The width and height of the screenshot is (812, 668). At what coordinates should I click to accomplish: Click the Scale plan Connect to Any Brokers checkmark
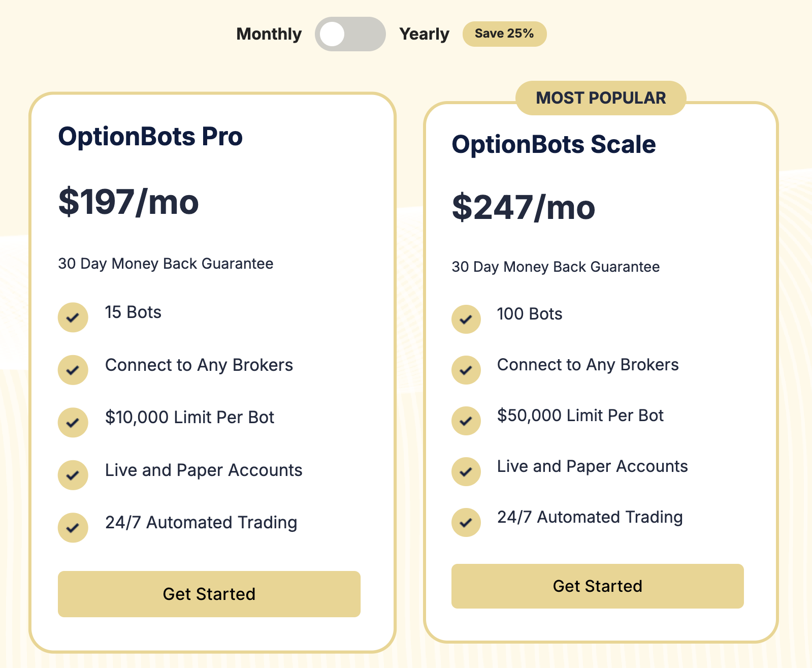466,370
